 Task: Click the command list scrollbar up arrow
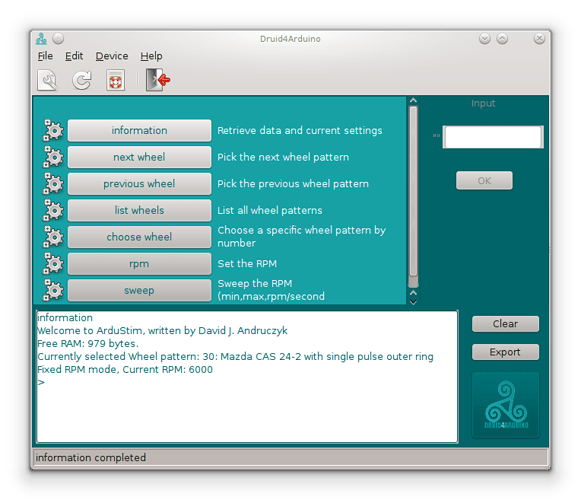414,100
